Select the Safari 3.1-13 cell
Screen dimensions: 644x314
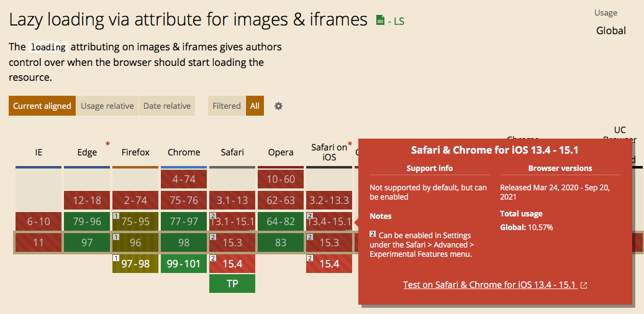coord(232,201)
